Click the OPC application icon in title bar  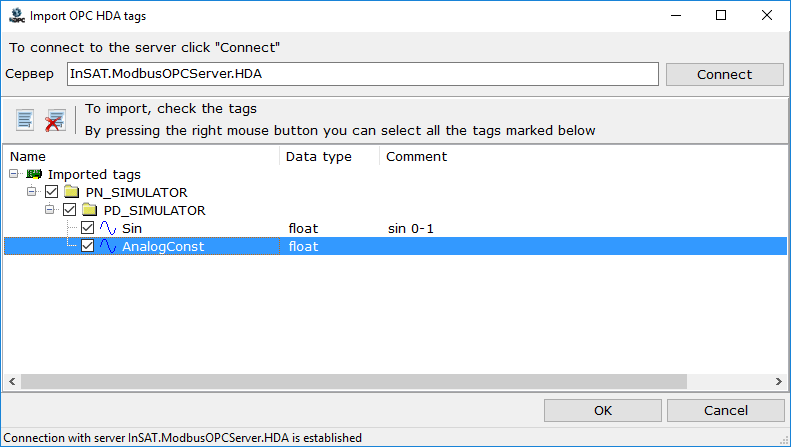(x=17, y=16)
